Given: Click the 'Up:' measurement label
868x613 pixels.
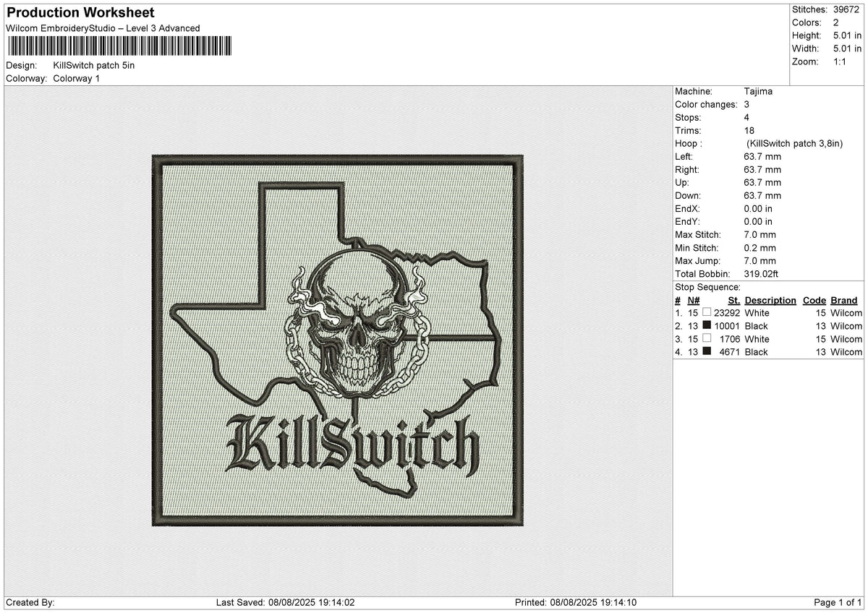Looking at the screenshot, I should pos(682,183).
